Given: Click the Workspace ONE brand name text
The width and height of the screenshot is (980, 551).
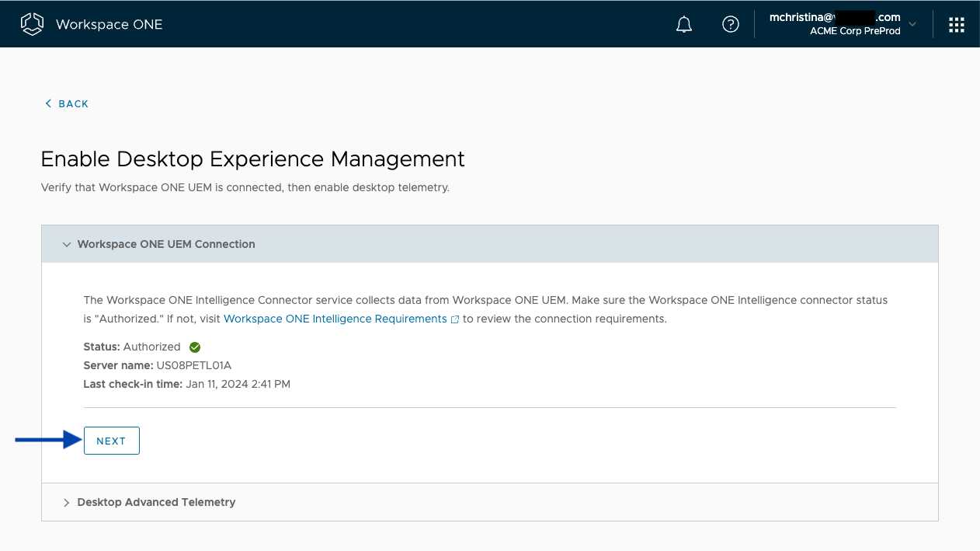Looking at the screenshot, I should pos(109,24).
